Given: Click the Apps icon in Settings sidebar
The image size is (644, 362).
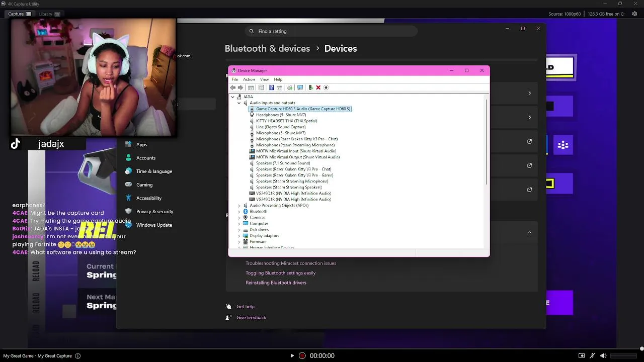Looking at the screenshot, I should click(x=128, y=144).
